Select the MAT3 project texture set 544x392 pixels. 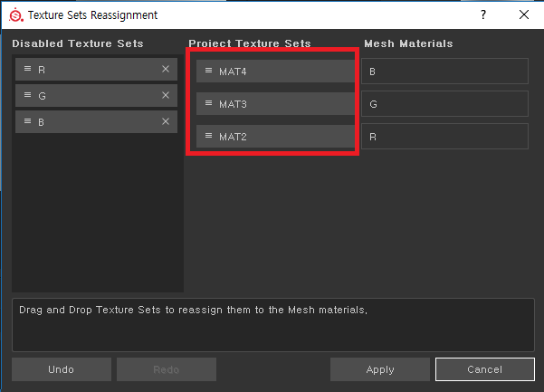[275, 104]
